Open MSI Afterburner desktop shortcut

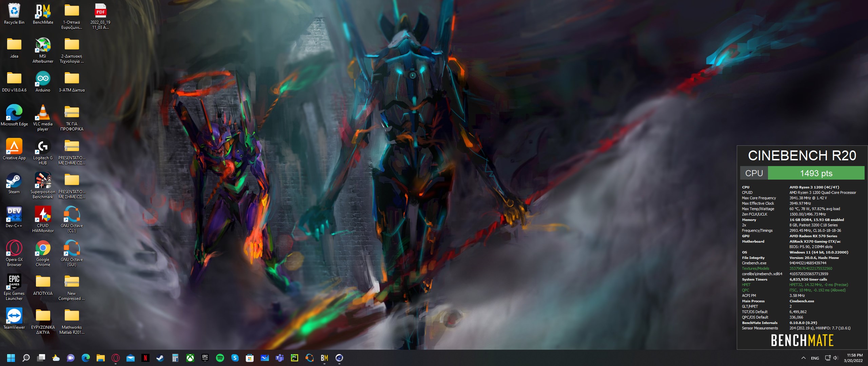pos(43,50)
